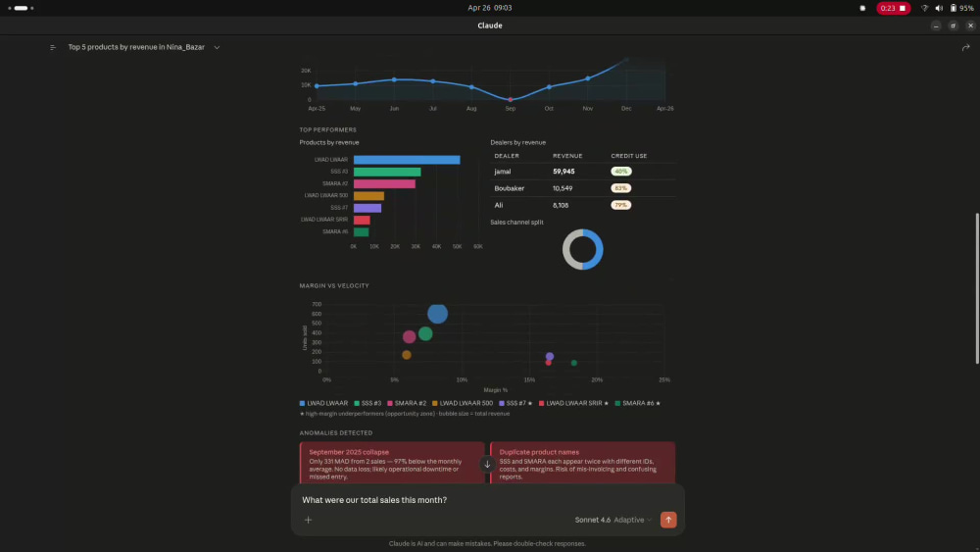The width and height of the screenshot is (980, 552).
Task: Click the LWAD LWAAR blue revenue bar
Action: coord(407,160)
